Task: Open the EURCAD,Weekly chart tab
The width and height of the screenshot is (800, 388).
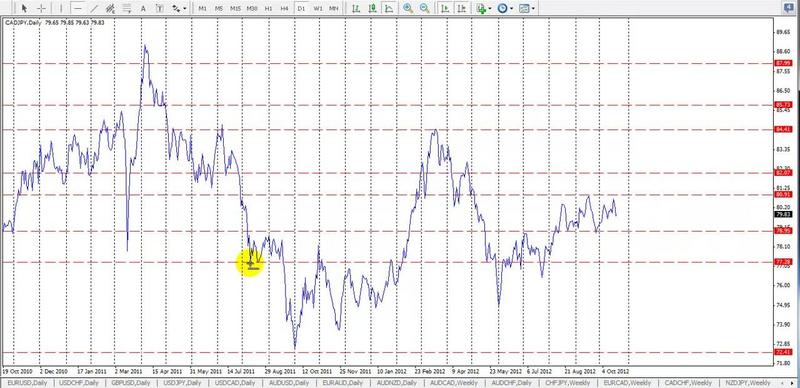Action: [x=627, y=383]
